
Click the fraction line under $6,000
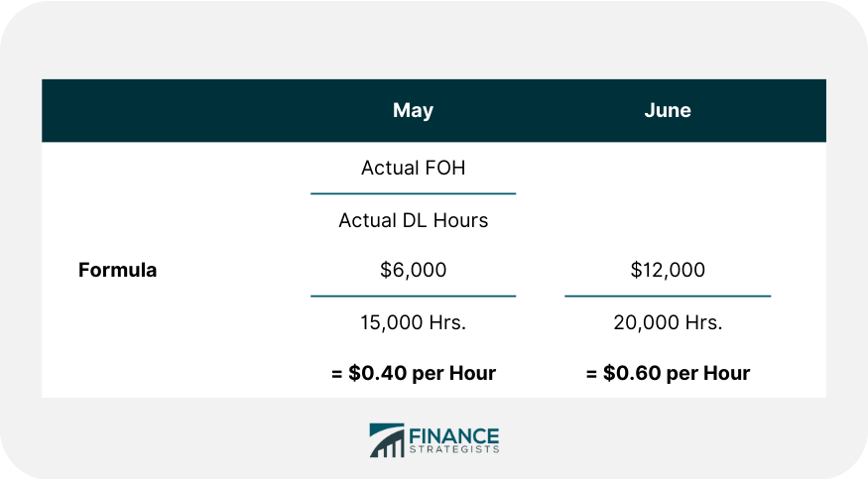point(413,296)
